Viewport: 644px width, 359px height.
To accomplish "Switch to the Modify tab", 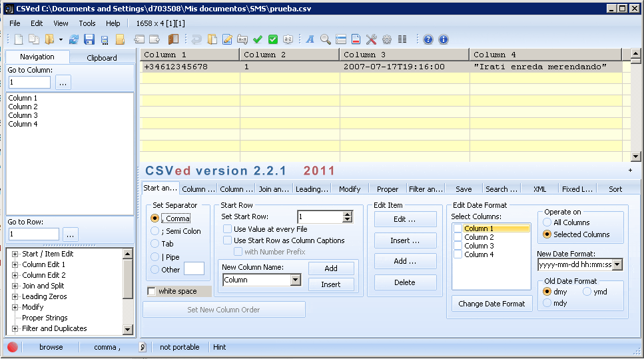I will [350, 189].
